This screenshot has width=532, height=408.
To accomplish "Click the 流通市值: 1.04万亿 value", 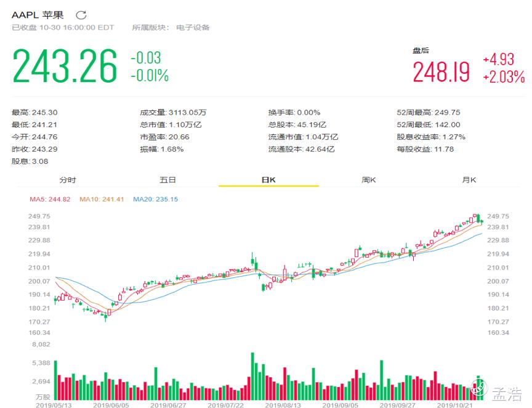I will click(303, 137).
